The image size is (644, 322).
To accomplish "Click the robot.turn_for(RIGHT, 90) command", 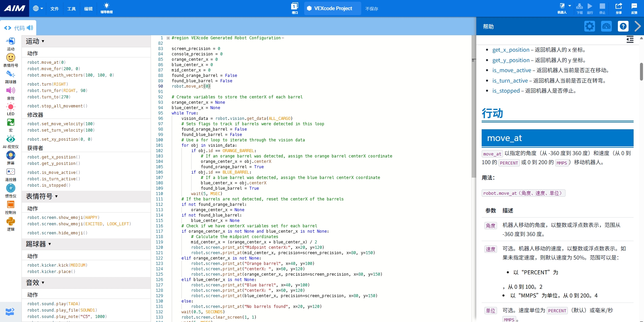I will pos(57,91).
